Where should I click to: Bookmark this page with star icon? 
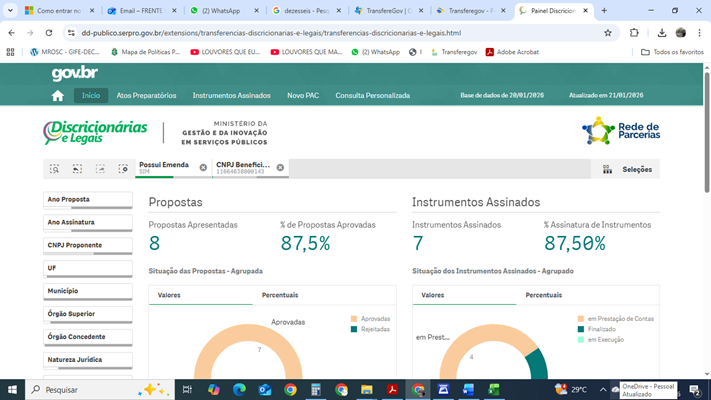(607, 33)
